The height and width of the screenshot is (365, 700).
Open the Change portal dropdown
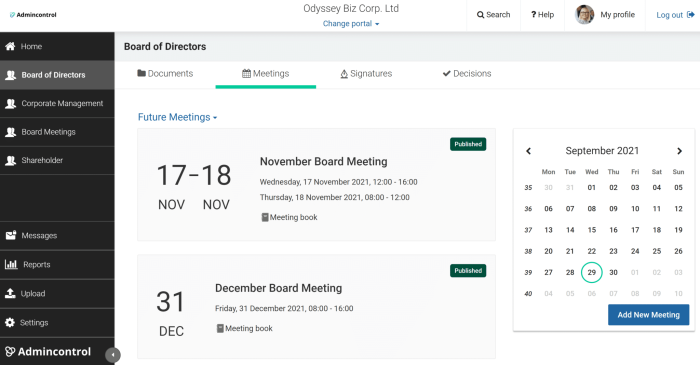351,24
